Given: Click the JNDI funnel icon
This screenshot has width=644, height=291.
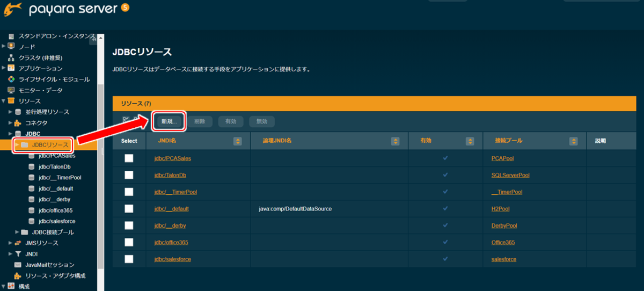Looking at the screenshot, I should [18, 253].
